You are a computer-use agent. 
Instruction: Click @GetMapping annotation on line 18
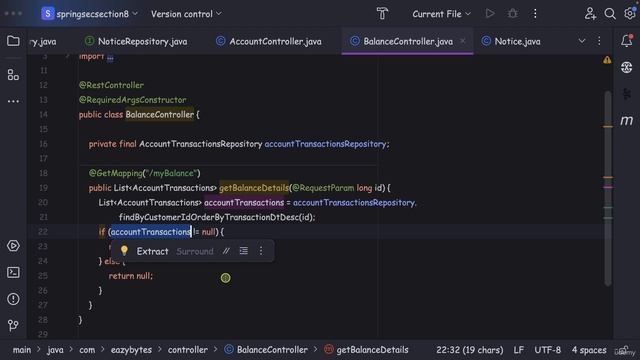116,173
